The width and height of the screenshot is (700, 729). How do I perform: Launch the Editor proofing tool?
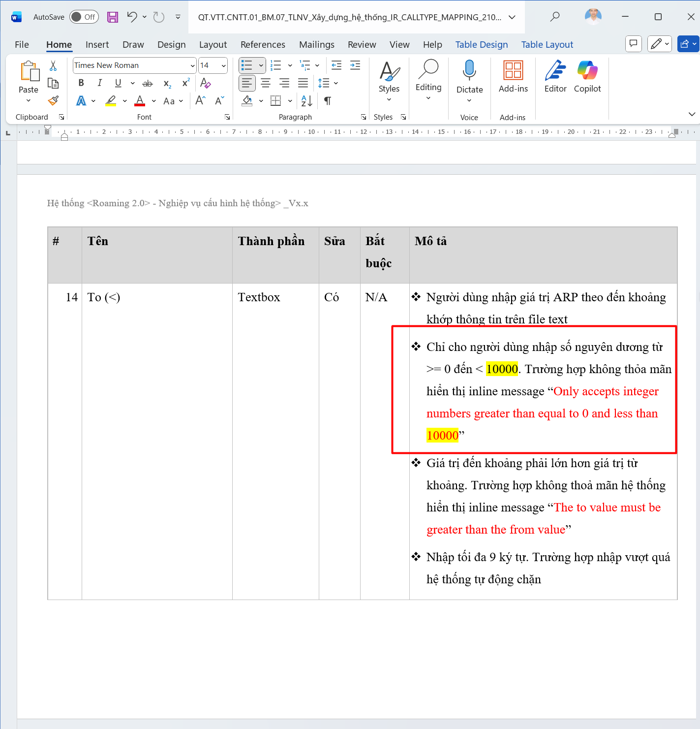[555, 76]
